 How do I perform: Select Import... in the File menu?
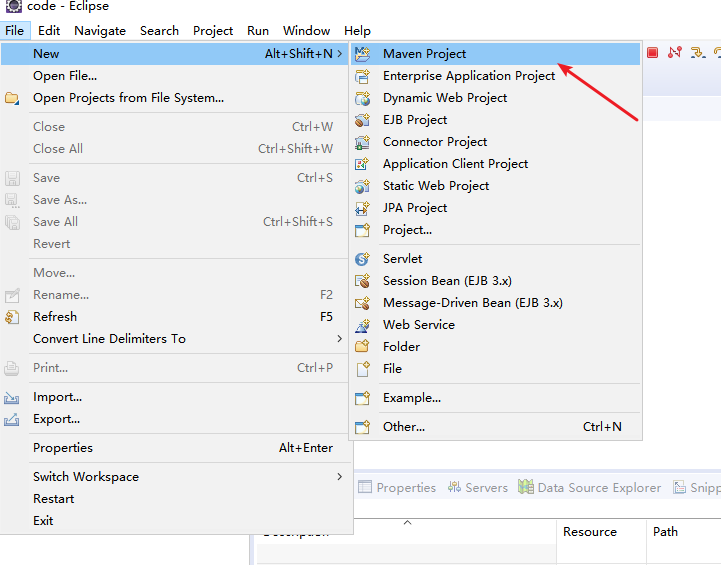pos(174,397)
